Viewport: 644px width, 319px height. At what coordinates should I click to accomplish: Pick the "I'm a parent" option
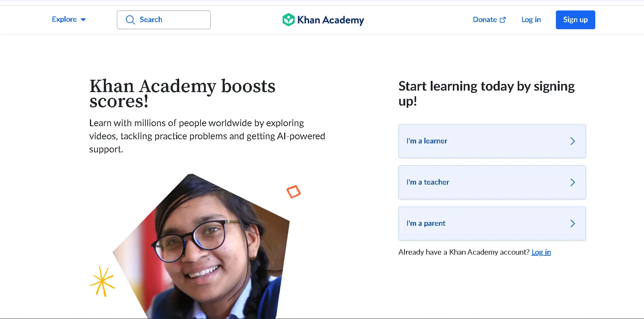426,224
